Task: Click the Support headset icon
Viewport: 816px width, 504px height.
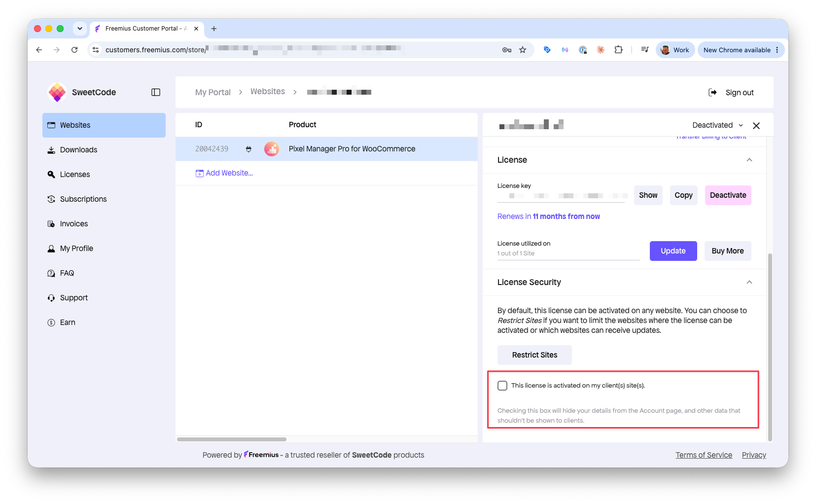Action: point(51,298)
